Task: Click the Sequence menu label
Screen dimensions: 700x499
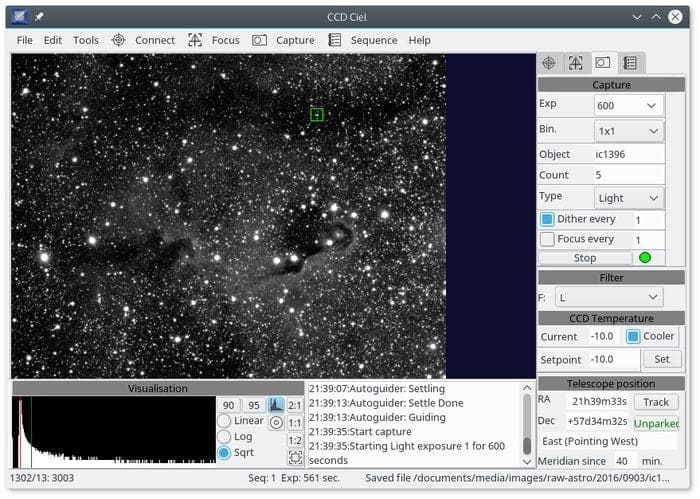Action: 374,40
